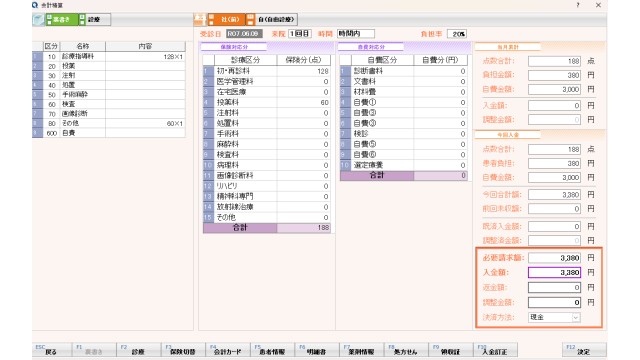Click the help question mark in title bar
Viewport: 640px width, 360px height.
click(578, 5)
